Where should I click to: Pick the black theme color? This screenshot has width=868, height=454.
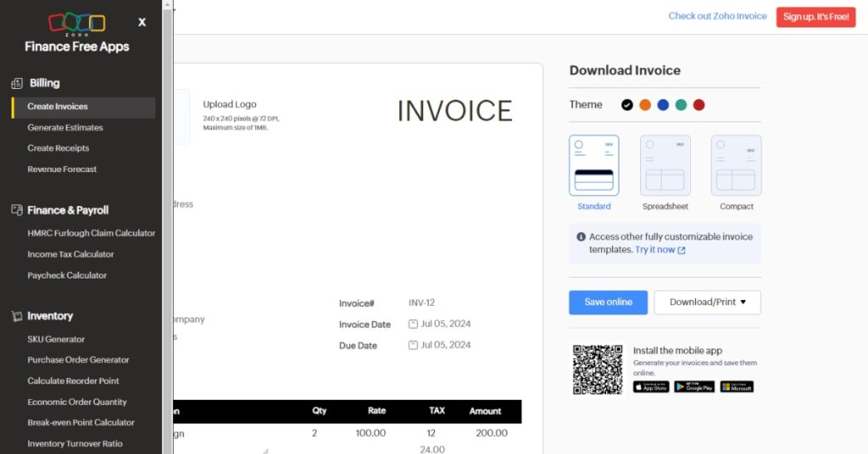tap(627, 105)
